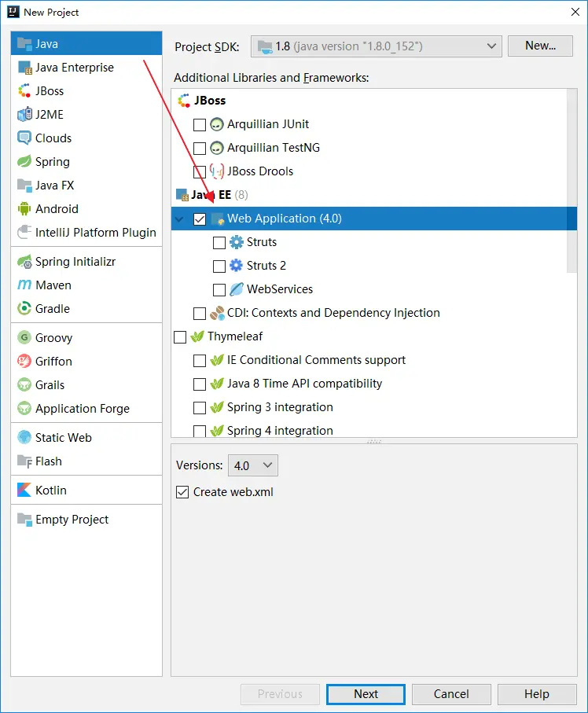Enable the Struts 2 checkbox
Image resolution: width=588 pixels, height=713 pixels.
219,266
